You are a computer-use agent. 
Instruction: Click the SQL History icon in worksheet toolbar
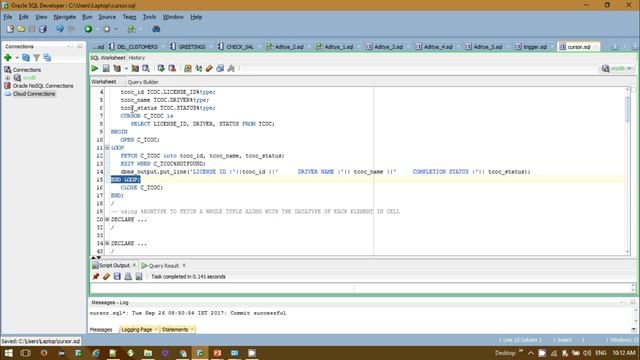(x=220, y=69)
